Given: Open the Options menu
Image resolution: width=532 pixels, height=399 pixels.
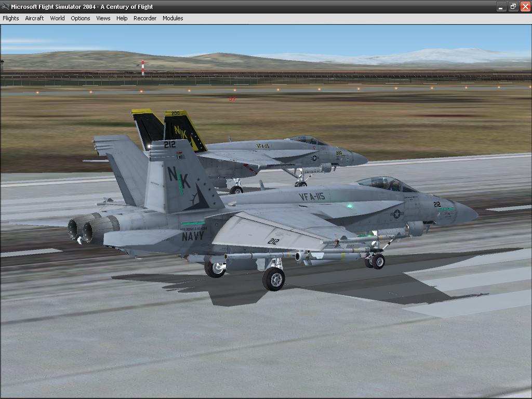Looking at the screenshot, I should pos(81,18).
